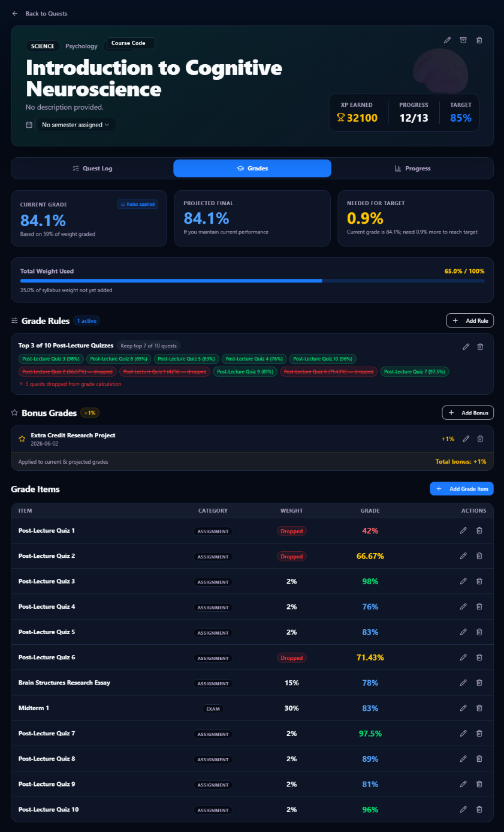
Task: Open the No semester assigned dropdown
Action: coord(76,125)
